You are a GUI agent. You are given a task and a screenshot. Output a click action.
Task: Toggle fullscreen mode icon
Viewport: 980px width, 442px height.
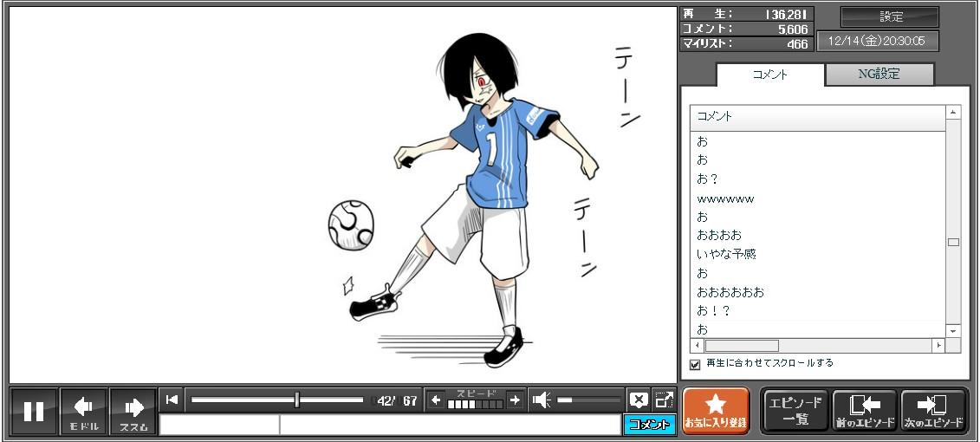(664, 400)
